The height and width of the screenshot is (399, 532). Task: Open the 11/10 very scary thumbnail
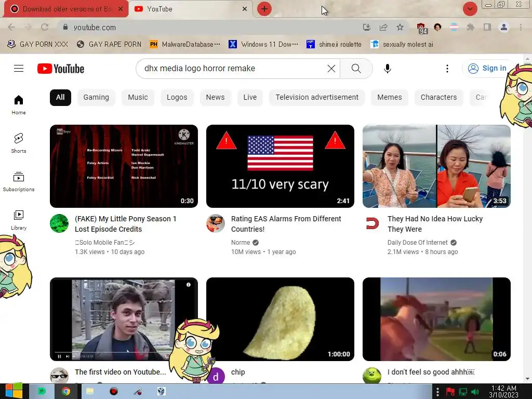coord(280,166)
